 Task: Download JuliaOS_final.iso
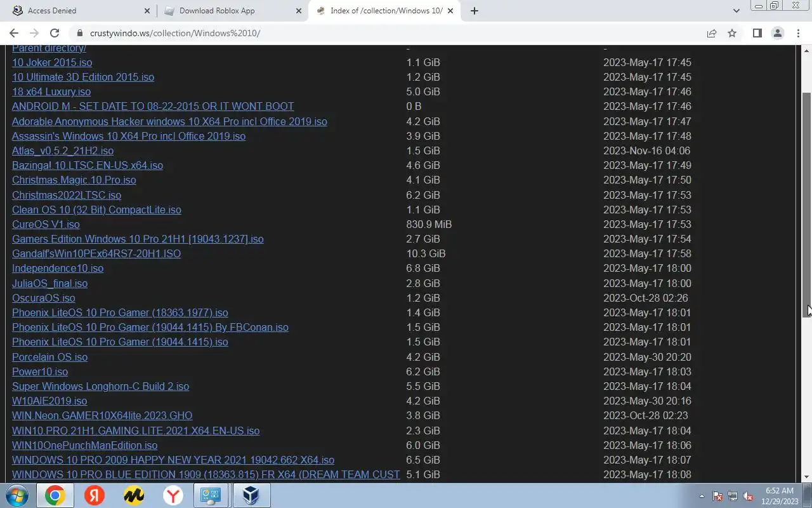(x=50, y=283)
